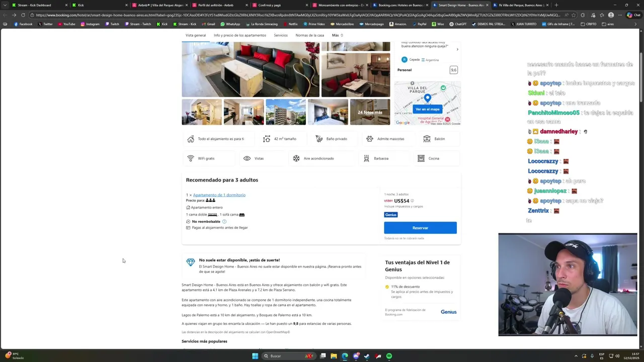644x362 pixels.
Task: Open the 24 fotos más gallery
Action: click(370, 112)
